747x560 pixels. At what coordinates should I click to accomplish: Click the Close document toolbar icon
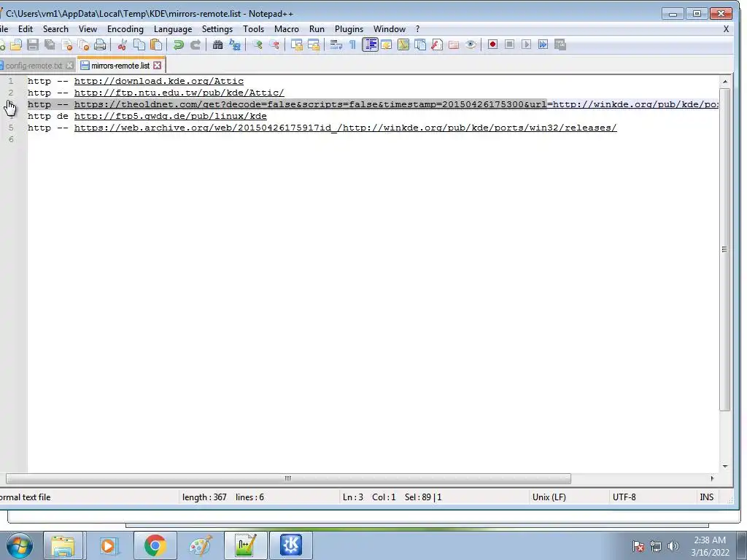pos(67,44)
